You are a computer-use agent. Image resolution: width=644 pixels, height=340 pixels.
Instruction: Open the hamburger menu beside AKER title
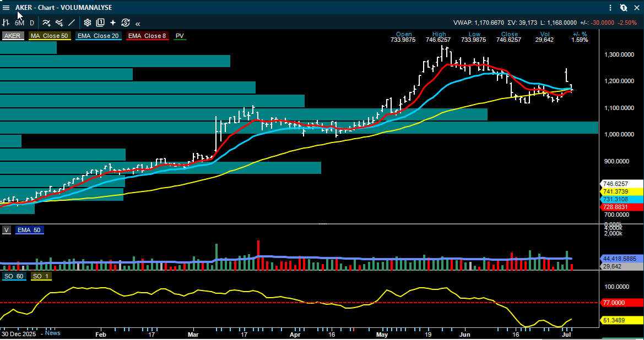(x=6, y=7)
